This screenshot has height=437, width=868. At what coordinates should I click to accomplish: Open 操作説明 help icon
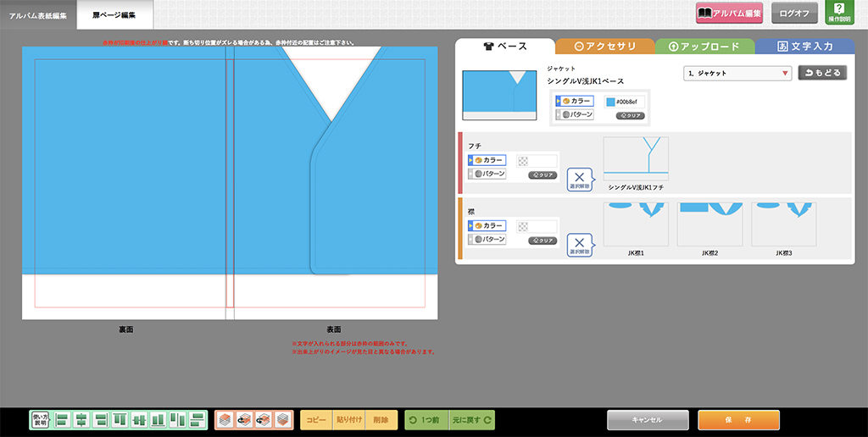[x=839, y=12]
